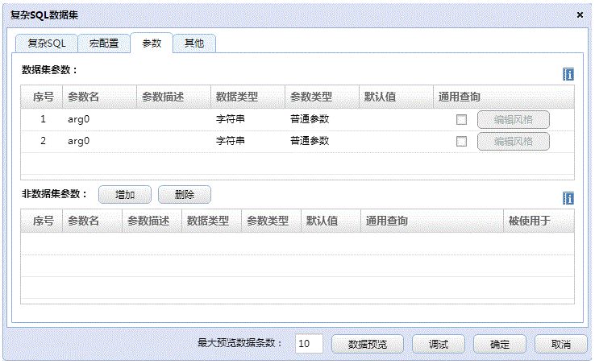Switch to the 复杂SQL tab
The width and height of the screenshot is (595, 364).
pos(47,43)
